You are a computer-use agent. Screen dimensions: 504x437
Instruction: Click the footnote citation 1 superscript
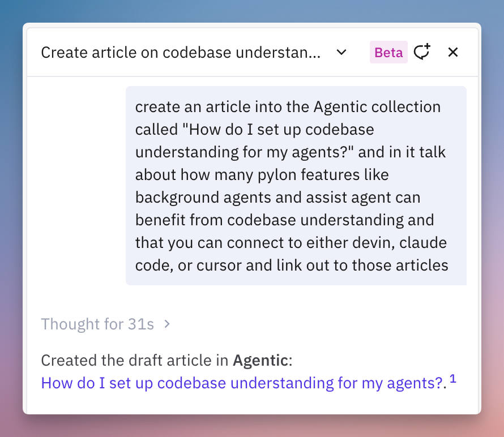pyautogui.click(x=452, y=379)
